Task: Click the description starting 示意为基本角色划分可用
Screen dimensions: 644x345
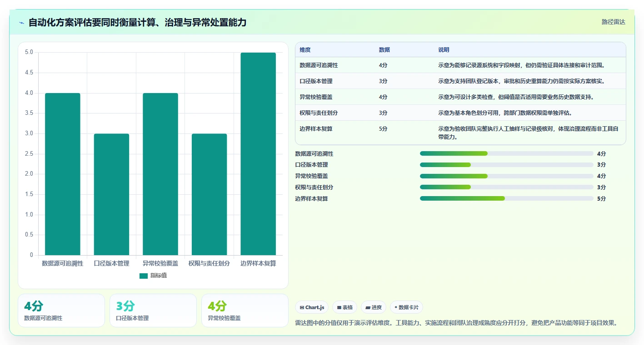Action: [505, 113]
